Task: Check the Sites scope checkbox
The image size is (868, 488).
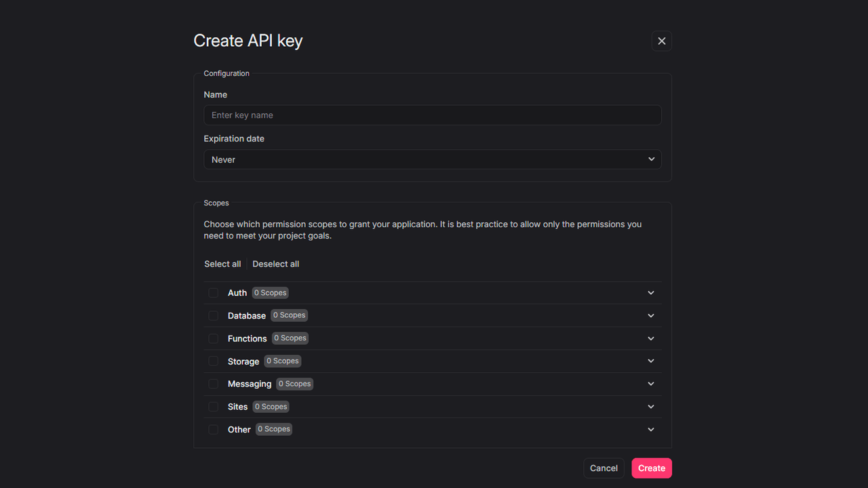Action: pos(213,406)
